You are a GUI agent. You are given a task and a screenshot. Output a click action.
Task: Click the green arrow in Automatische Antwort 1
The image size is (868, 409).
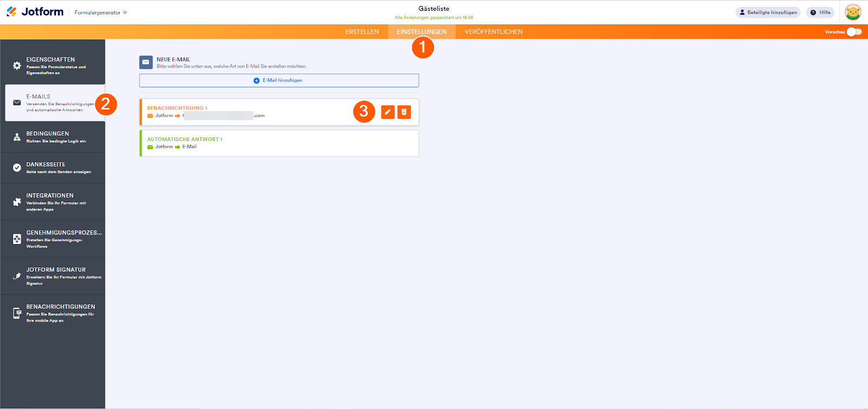(177, 147)
